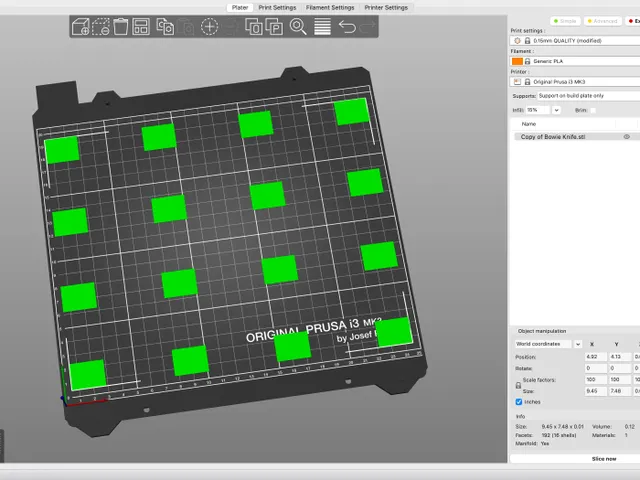Viewport: 640px width, 480px height.
Task: Click the Delete all trash icon
Action: tap(121, 27)
